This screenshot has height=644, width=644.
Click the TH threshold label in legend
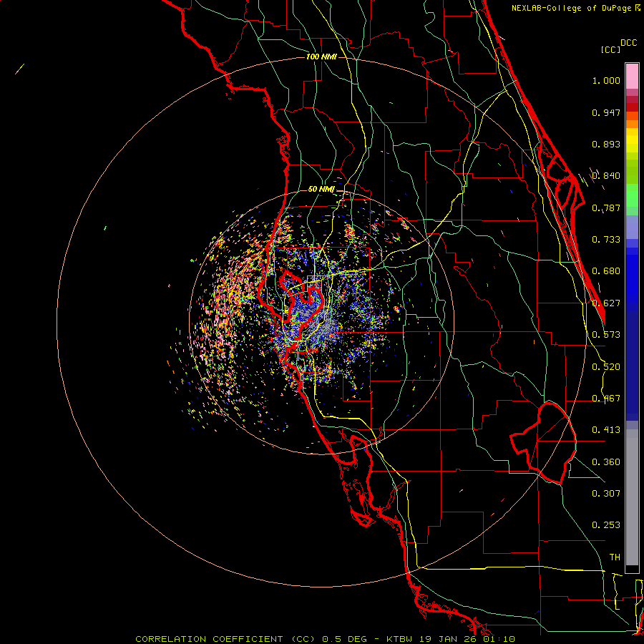[615, 557]
